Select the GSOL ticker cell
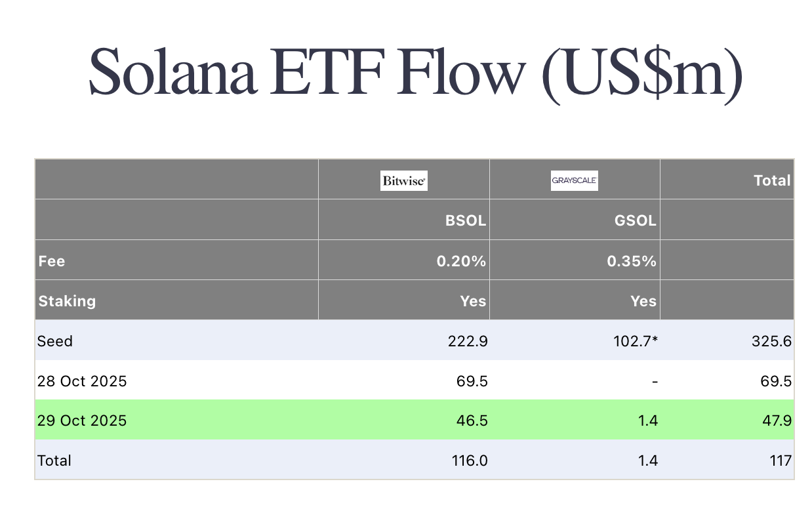Viewport: 812px width, 509px height. [x=636, y=220]
